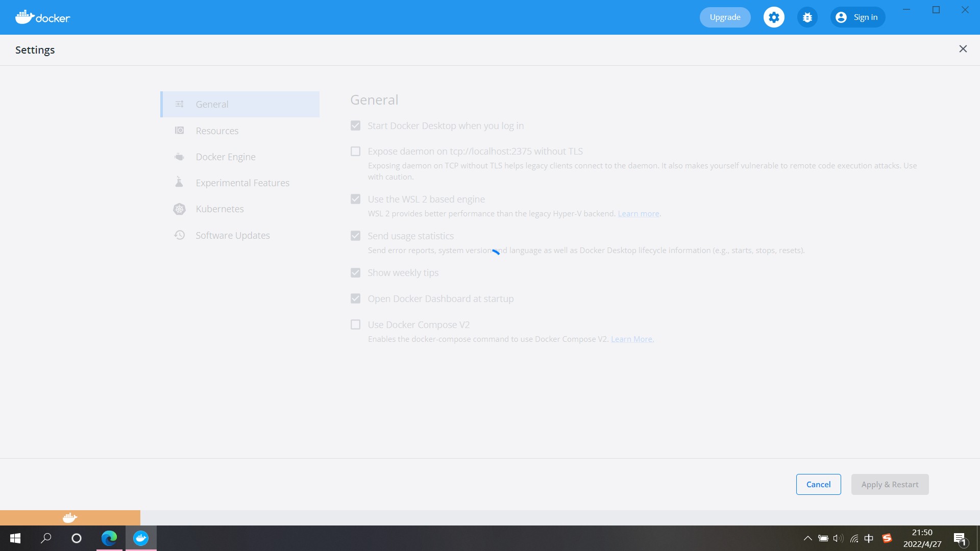Open the volume control in tray
This screenshot has height=551, width=980.
pyautogui.click(x=838, y=538)
